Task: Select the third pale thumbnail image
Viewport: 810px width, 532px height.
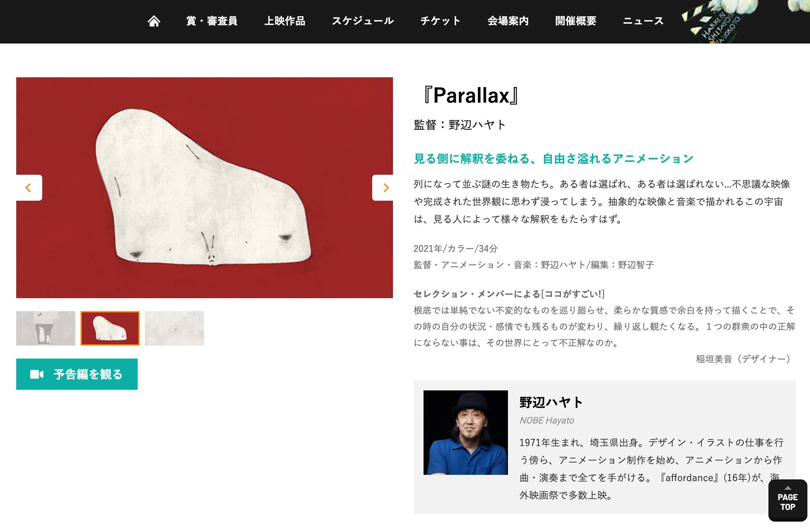Action: (174, 328)
